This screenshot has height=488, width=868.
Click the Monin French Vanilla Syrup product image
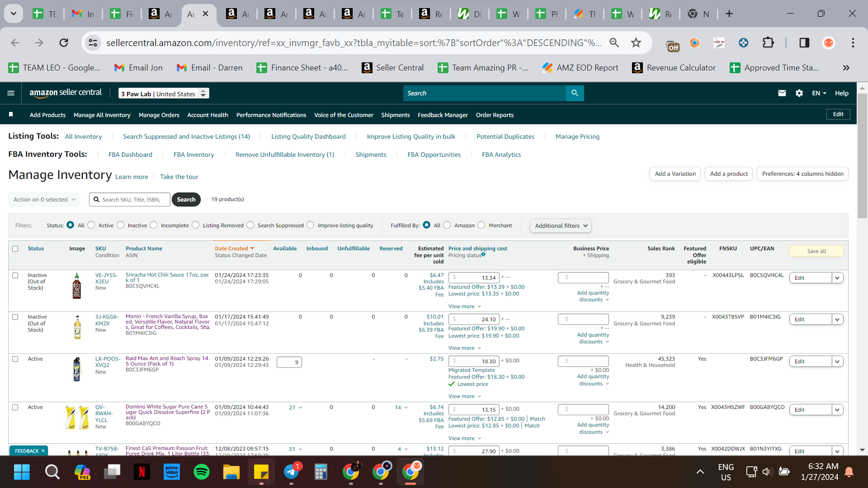coord(77,327)
